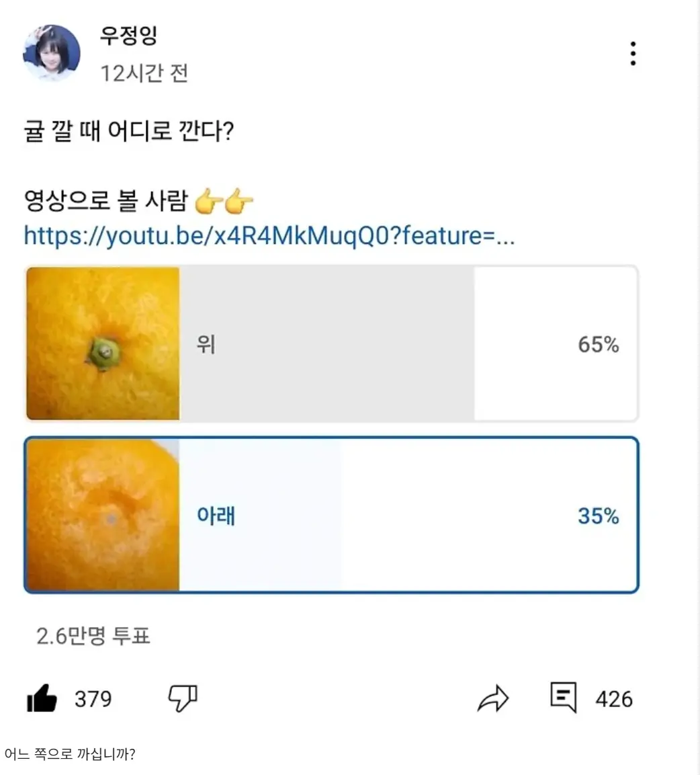
Task: Visit the 우정잉 channel name
Action: (128, 35)
